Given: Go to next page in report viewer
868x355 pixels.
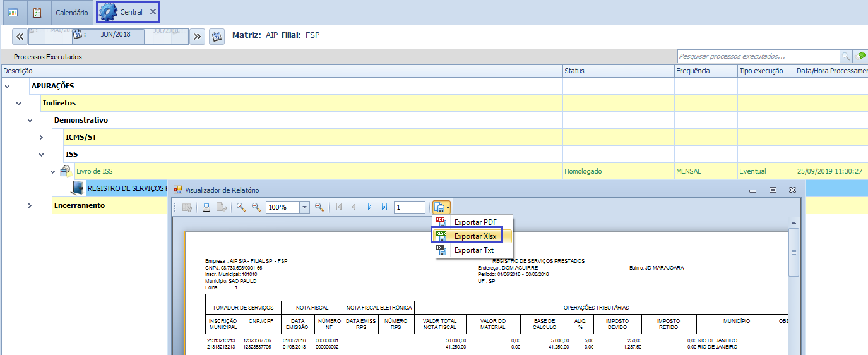Looking at the screenshot, I should [x=369, y=207].
